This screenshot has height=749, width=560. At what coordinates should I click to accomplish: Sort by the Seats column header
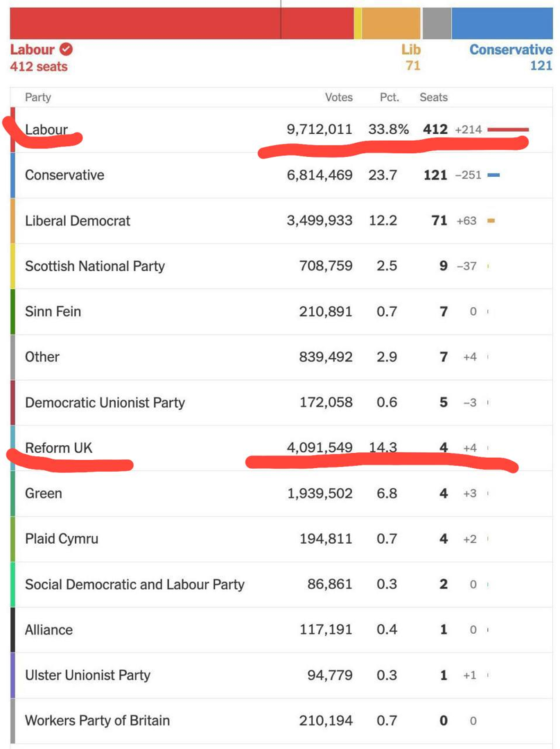(x=434, y=98)
